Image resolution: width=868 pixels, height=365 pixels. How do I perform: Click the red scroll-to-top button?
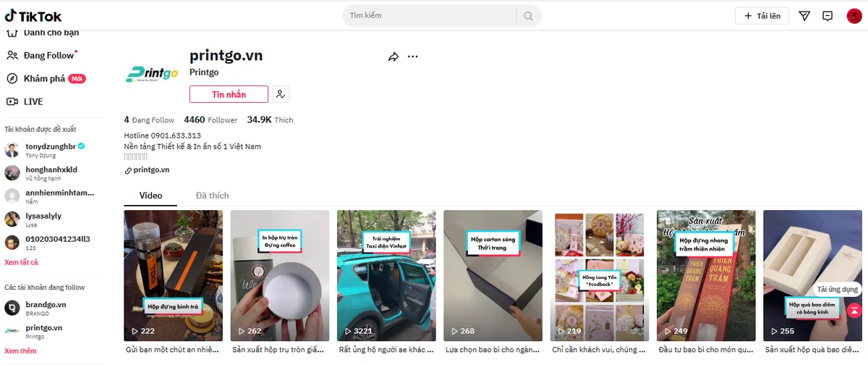click(854, 311)
